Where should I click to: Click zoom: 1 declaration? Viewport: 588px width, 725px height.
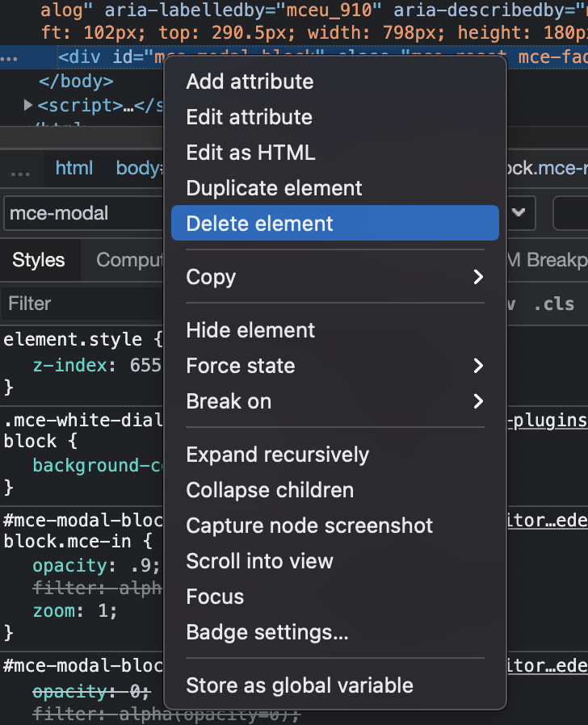coord(75,611)
